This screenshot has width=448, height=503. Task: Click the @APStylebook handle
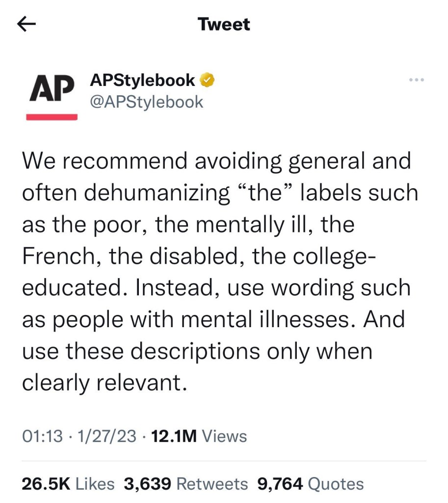(146, 102)
